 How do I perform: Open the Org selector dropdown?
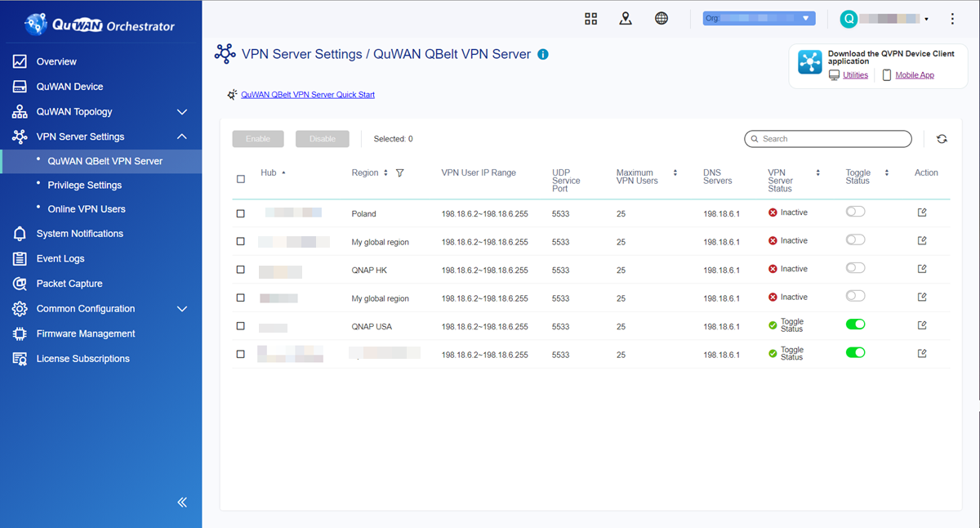pos(759,18)
